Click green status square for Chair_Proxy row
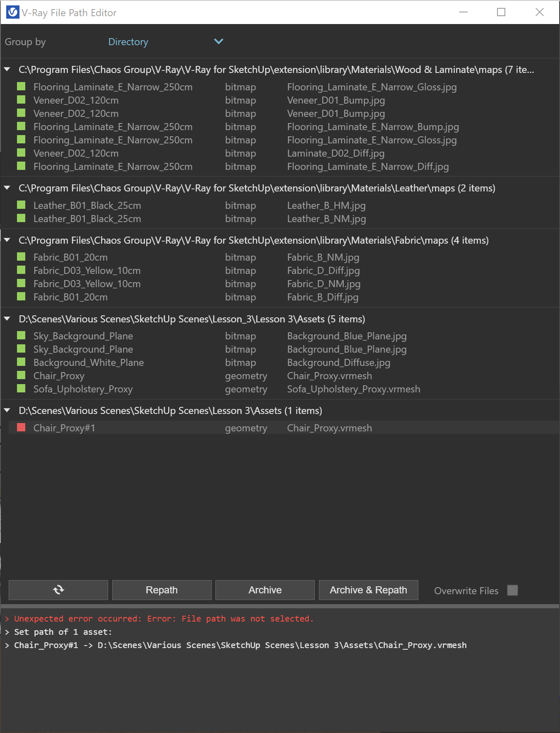The image size is (560, 733). (x=21, y=375)
